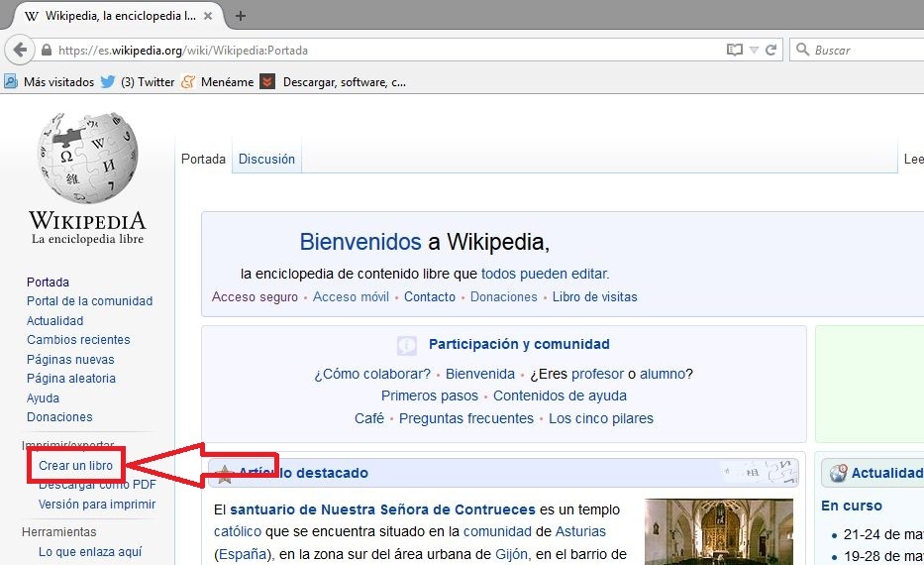Open the Asturias link
This screenshot has width=924, height=565.
(x=580, y=531)
